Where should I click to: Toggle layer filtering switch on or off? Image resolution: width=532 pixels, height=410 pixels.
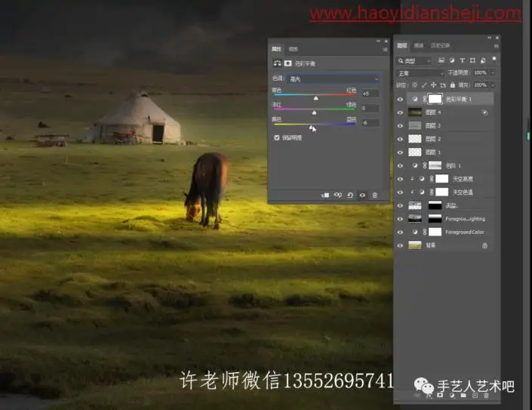[x=494, y=60]
